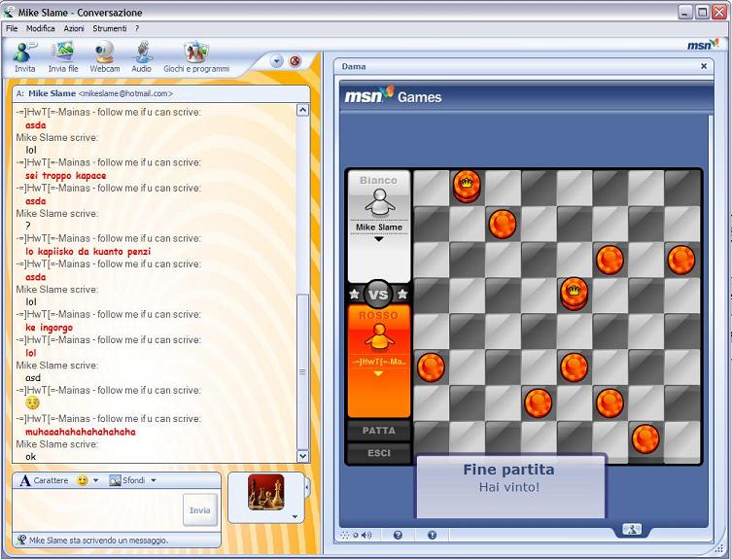Click the dotted circle icon in the game bar
The width and height of the screenshot is (732, 560).
point(344,536)
